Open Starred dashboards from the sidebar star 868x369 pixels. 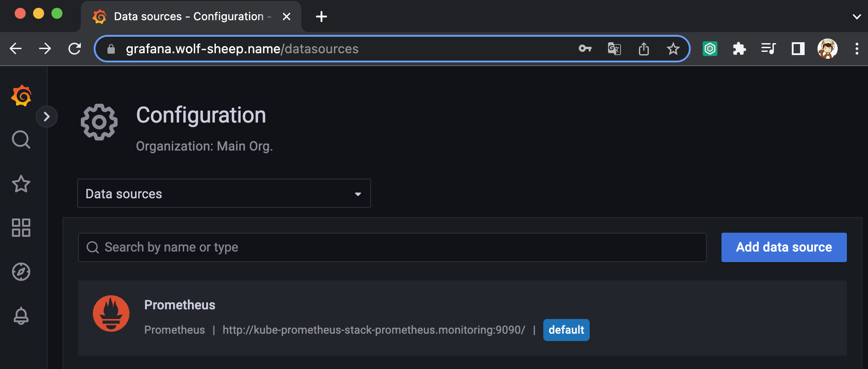point(21,184)
